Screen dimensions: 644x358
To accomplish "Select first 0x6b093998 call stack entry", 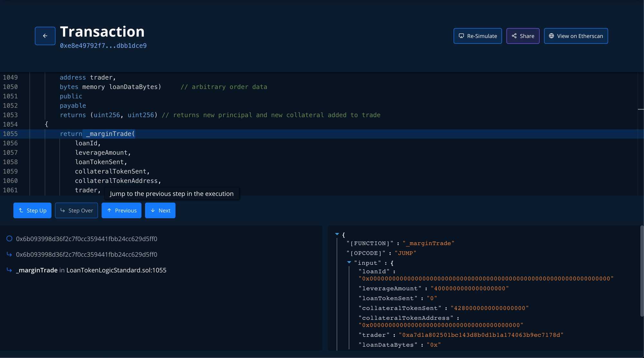I will click(86, 239).
